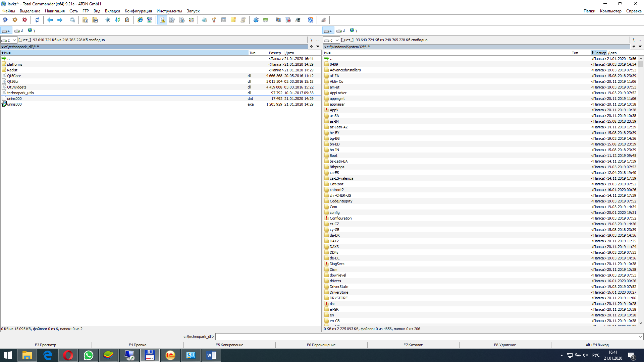644x362 pixels.
Task: Click the USB safely remove toolbar icon
Action: click(x=323, y=20)
